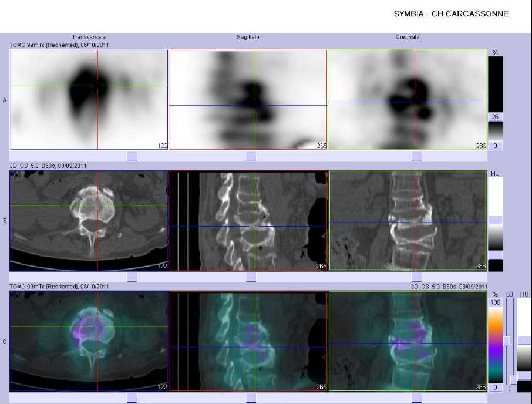Screen dimensions: 532x404
Task: Click the row B sagittal CT slice slider thumb
Action: tap(251, 277)
